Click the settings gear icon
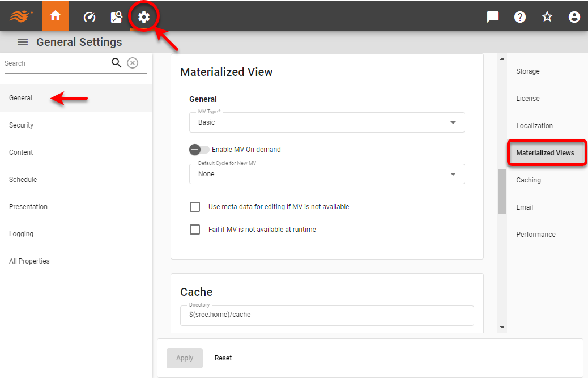The width and height of the screenshot is (588, 378). pyautogui.click(x=143, y=16)
